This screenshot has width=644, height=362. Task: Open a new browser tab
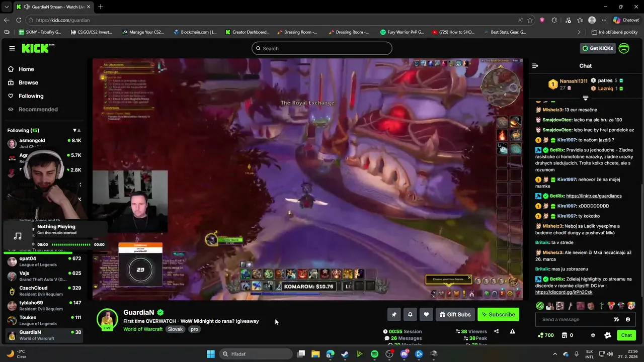[x=101, y=7]
